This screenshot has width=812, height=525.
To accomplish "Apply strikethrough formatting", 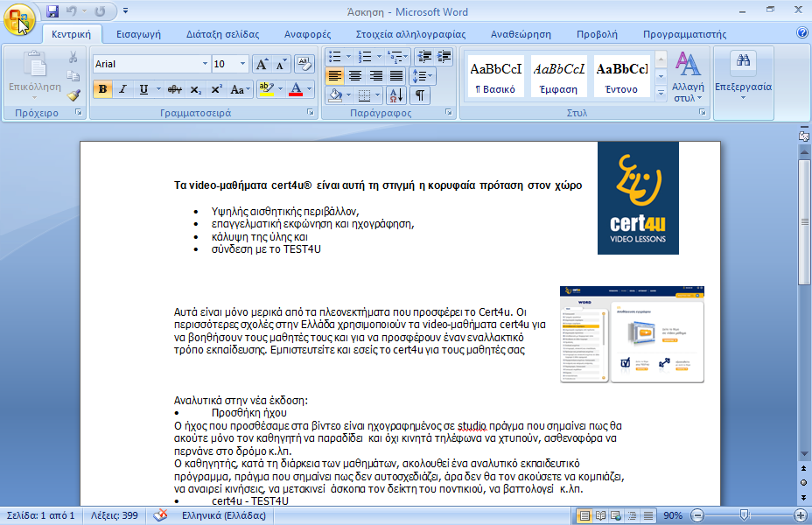I will (174, 89).
